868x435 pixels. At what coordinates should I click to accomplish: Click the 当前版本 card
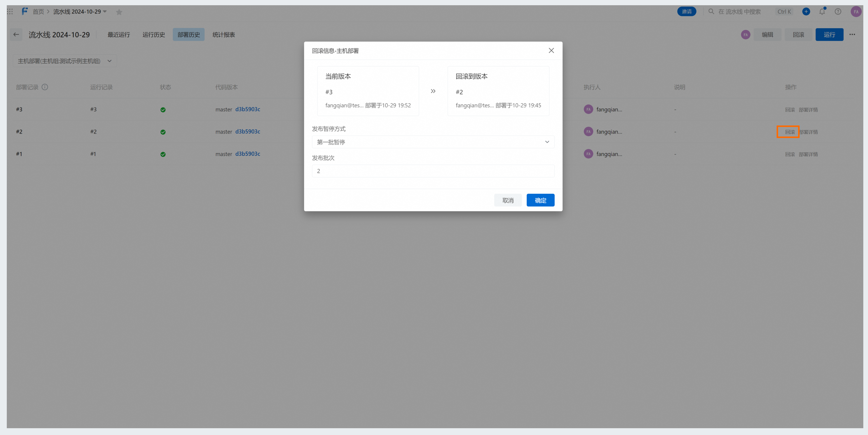(368, 91)
